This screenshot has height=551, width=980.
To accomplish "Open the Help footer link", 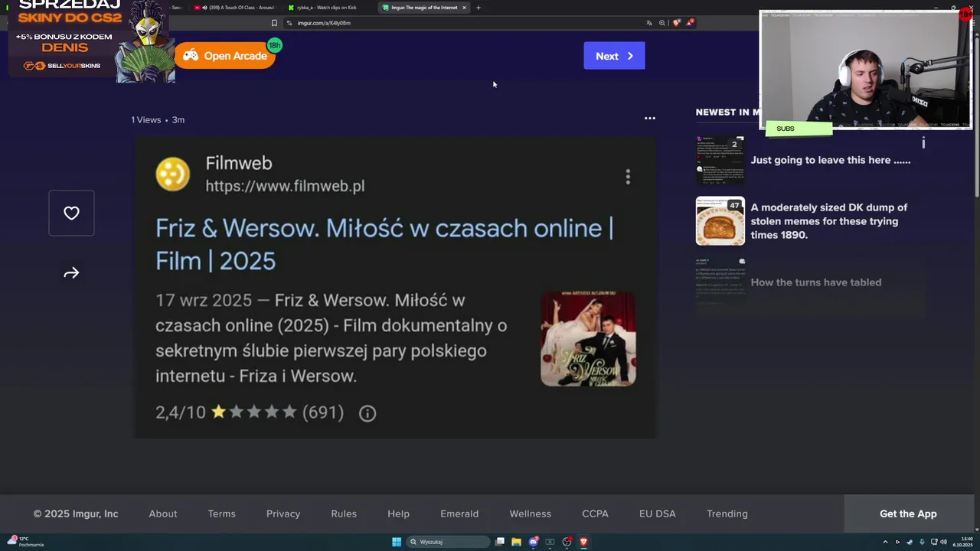I will 399,514.
